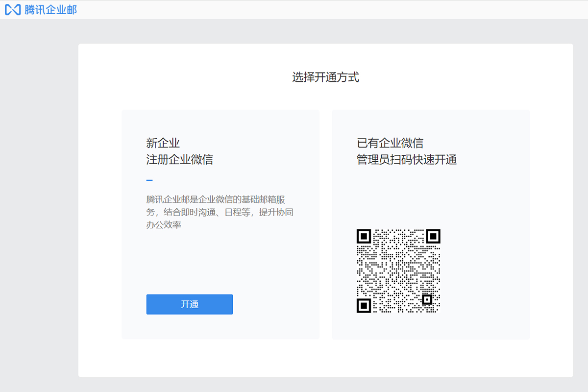The height and width of the screenshot is (392, 588).
Task: Click the 腾讯企业邮 brand name text
Action: tap(51, 10)
